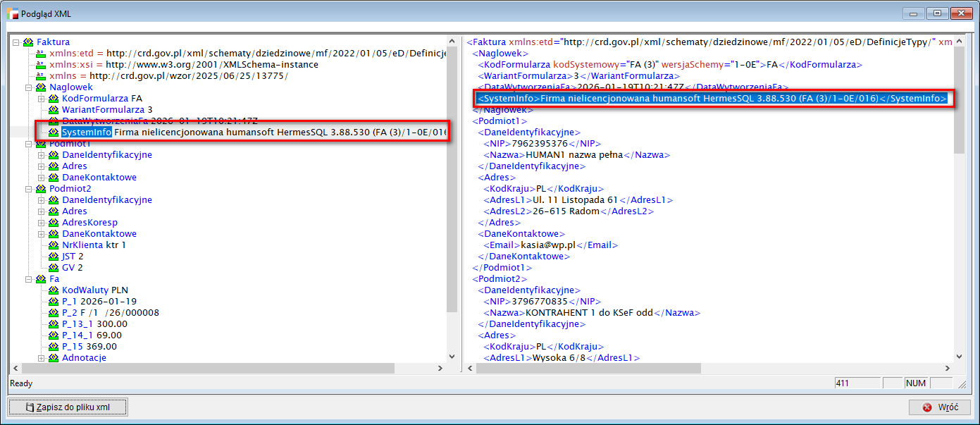This screenshot has width=980, height=425.
Task: Click the Faktura root element icon
Action: [x=28, y=42]
